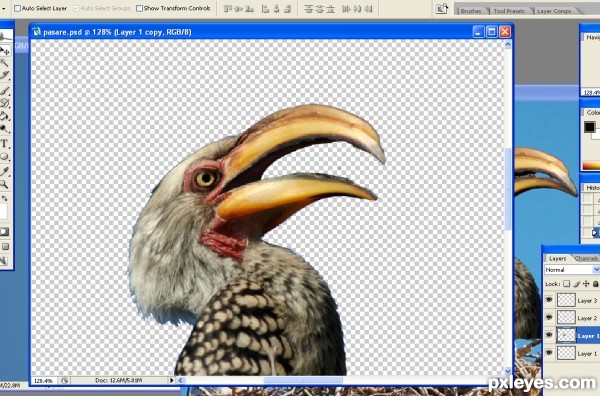Viewport: 600px width, 396px height.
Task: Switch to the Tool Presets tab
Action: [509, 11]
